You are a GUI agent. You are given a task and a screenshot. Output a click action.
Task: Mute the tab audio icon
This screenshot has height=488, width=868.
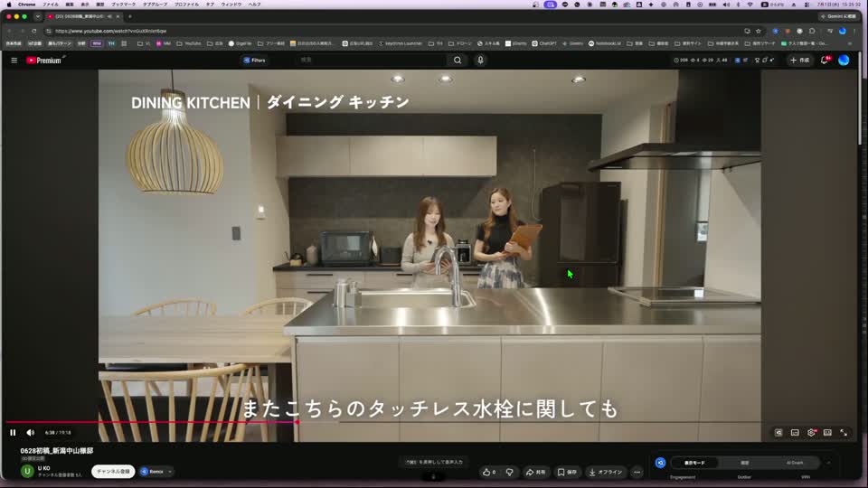pyautogui.click(x=109, y=16)
